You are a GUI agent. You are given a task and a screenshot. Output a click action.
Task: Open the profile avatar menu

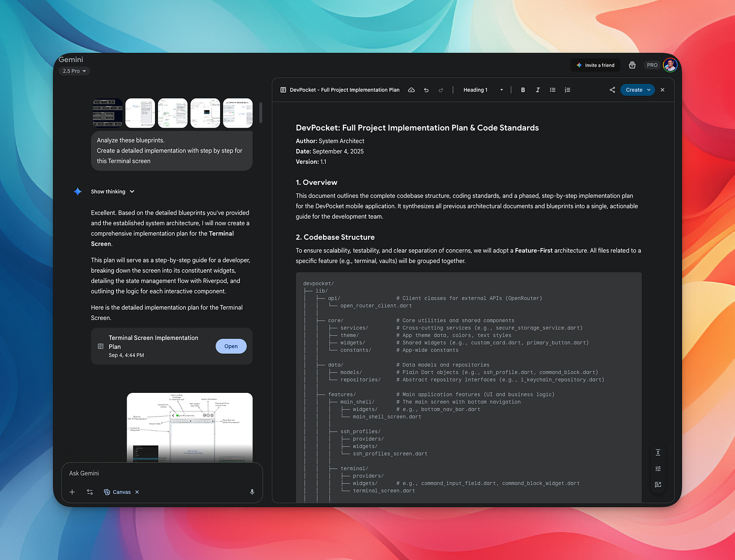click(670, 65)
